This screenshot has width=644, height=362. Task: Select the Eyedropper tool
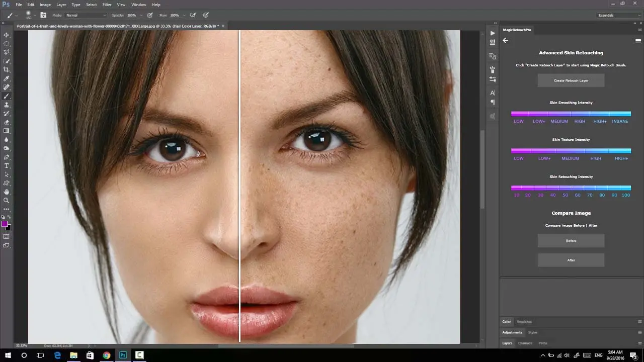point(7,78)
